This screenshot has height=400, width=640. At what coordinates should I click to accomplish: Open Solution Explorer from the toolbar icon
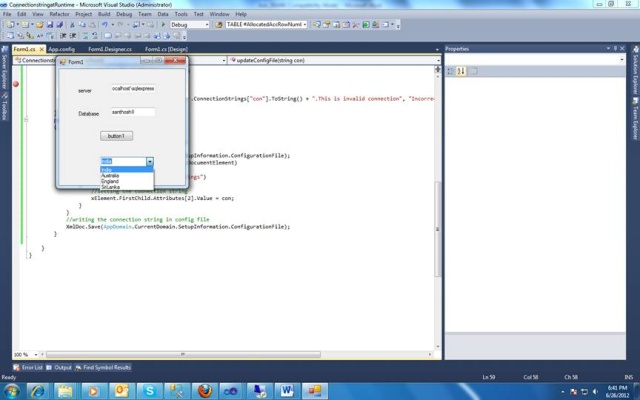[316, 24]
